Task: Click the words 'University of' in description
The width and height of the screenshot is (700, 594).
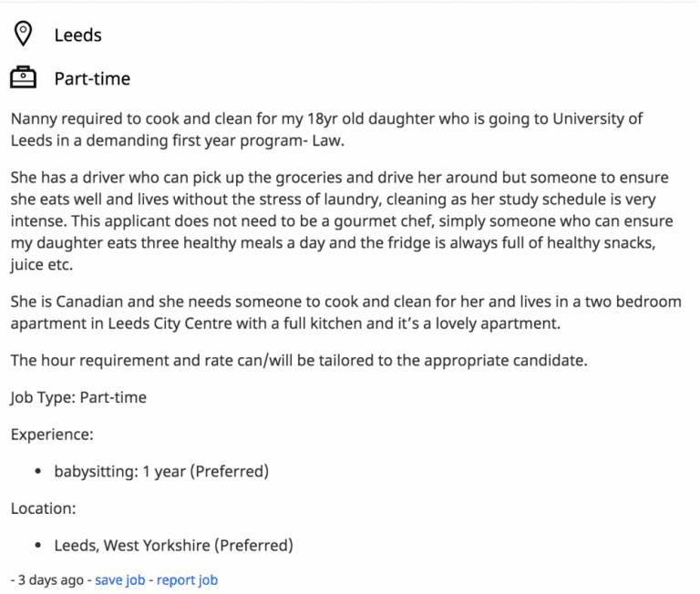Action: tap(598, 118)
